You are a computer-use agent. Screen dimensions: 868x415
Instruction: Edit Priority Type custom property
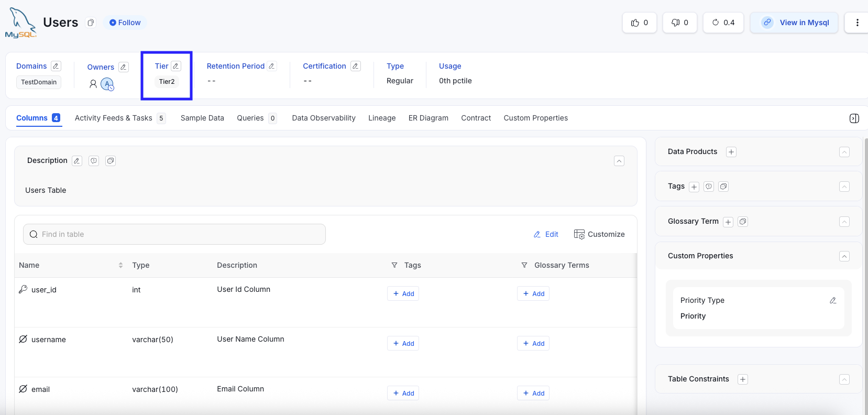(833, 300)
